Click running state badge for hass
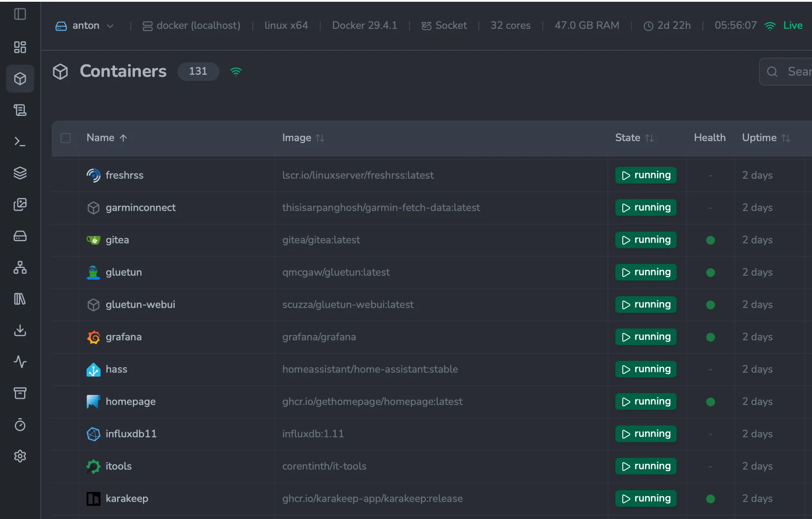Image resolution: width=812 pixels, height=519 pixels. [x=646, y=369]
